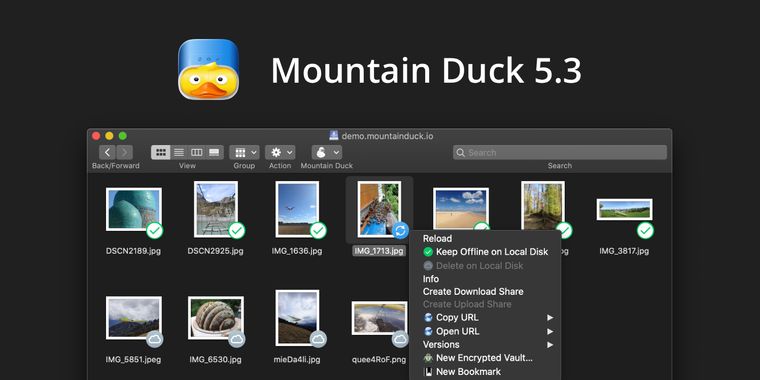Image resolution: width=760 pixels, height=380 pixels.
Task: Toggle Keep Offline on Local Disk
Action: point(485,252)
